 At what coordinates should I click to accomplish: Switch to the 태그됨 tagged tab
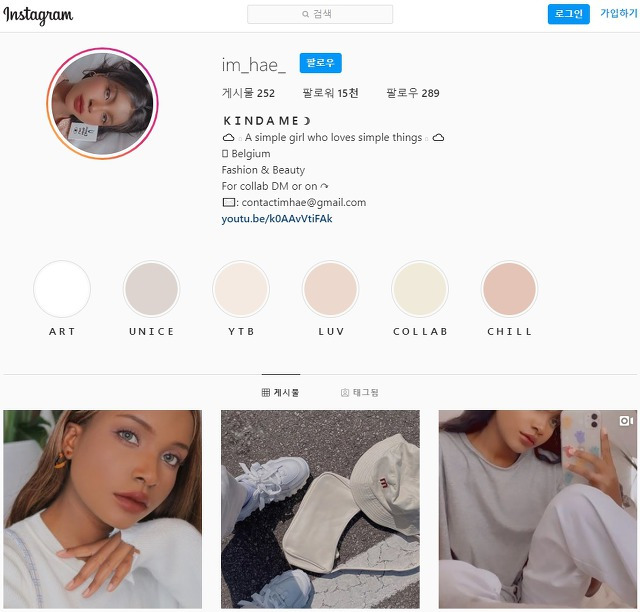pos(360,392)
